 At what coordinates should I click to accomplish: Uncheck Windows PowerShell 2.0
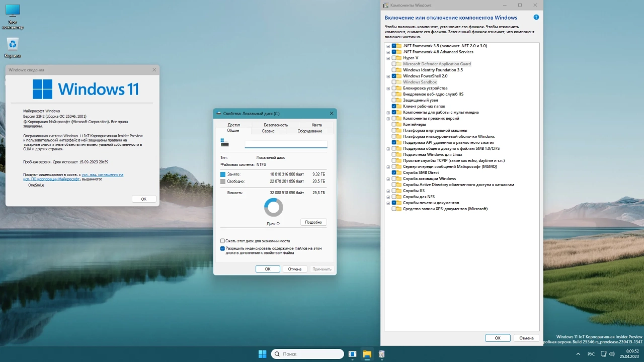coord(393,76)
